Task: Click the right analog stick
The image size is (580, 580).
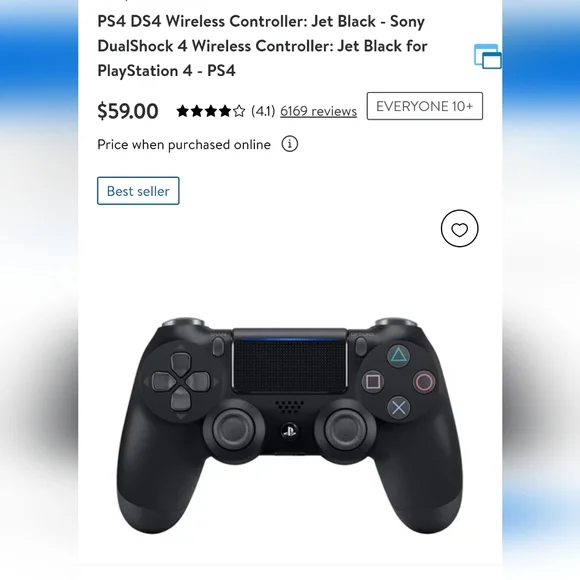Action: 345,429
